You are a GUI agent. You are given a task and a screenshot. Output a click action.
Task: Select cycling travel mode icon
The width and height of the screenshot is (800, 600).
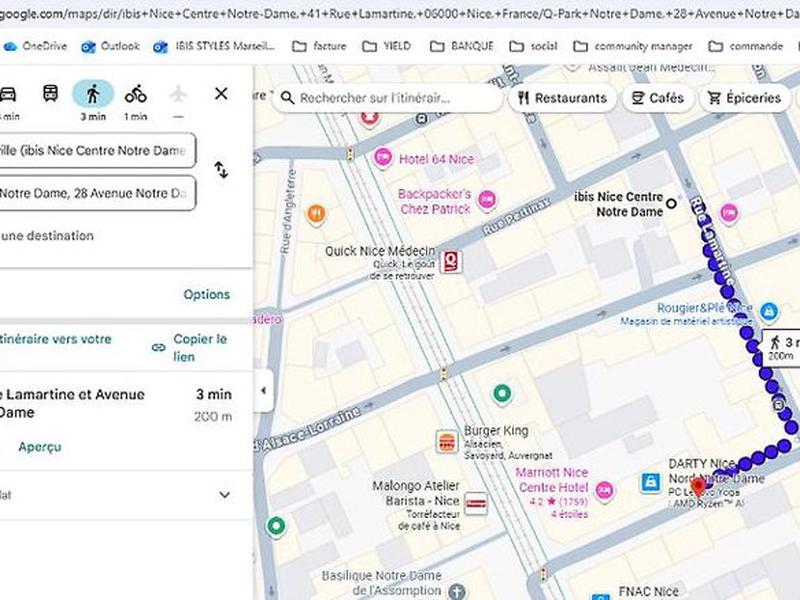coord(136,93)
